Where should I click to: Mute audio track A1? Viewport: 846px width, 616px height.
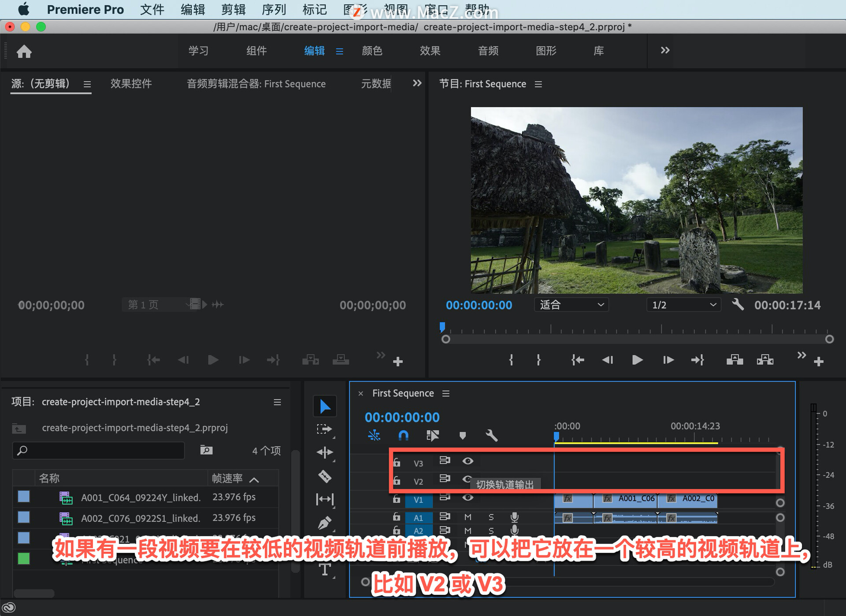468,517
